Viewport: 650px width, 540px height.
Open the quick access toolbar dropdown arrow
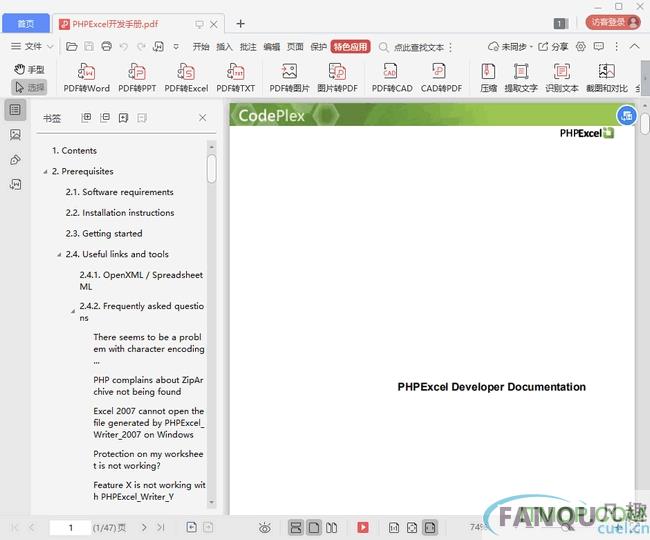(176, 46)
